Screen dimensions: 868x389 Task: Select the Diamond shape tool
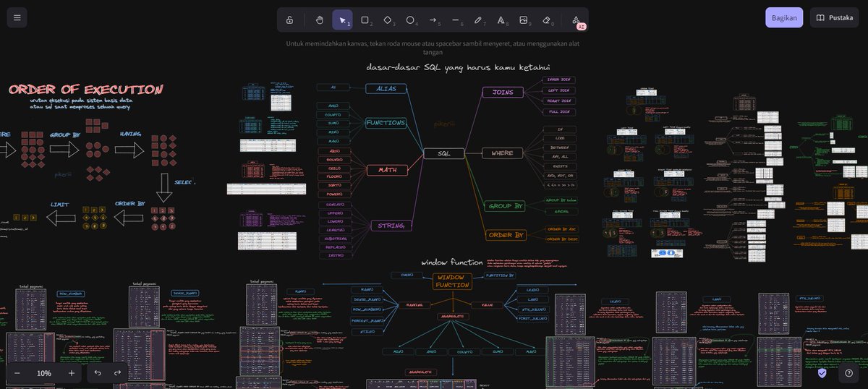(x=388, y=20)
